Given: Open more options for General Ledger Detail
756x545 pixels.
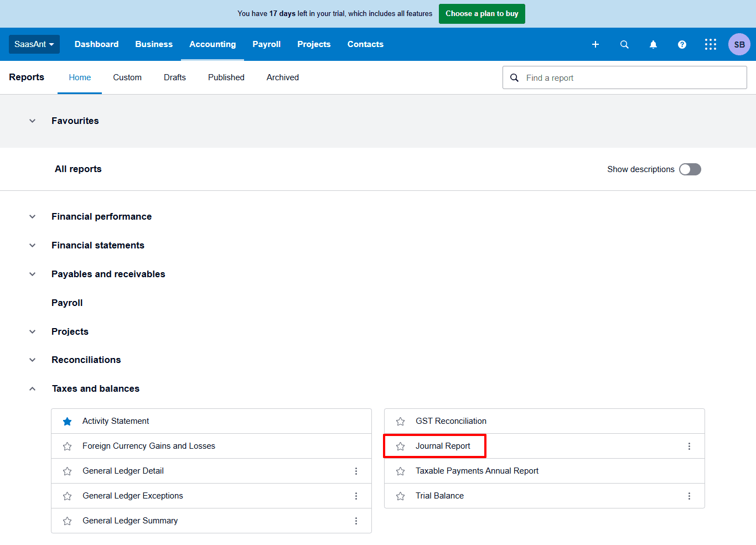Looking at the screenshot, I should coord(356,471).
